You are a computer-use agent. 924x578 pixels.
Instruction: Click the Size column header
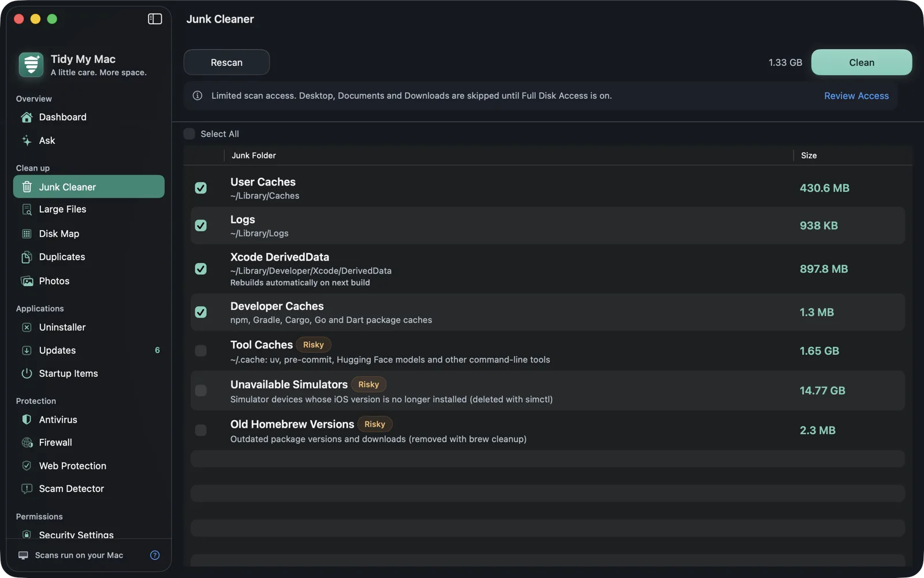pyautogui.click(x=808, y=155)
